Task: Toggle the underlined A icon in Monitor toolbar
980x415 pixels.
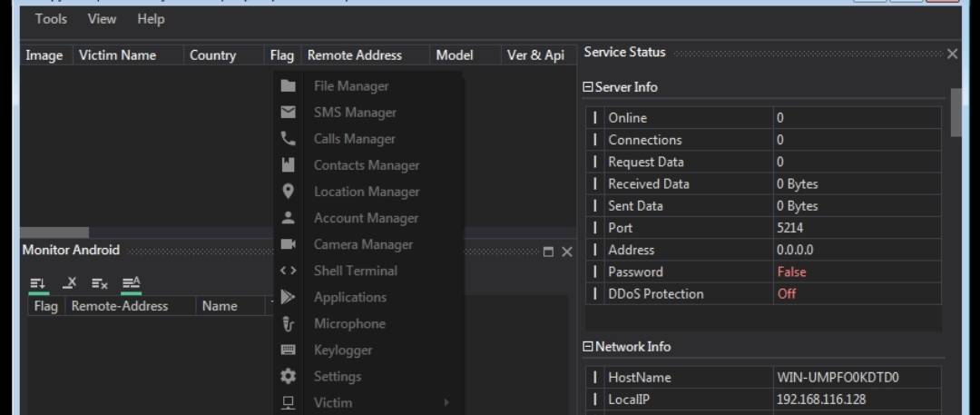Action: [132, 283]
